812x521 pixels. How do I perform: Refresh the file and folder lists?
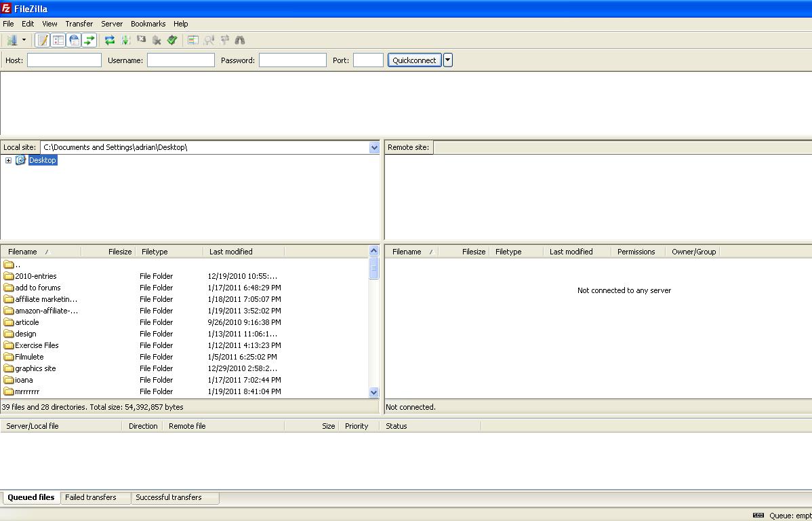[110, 40]
